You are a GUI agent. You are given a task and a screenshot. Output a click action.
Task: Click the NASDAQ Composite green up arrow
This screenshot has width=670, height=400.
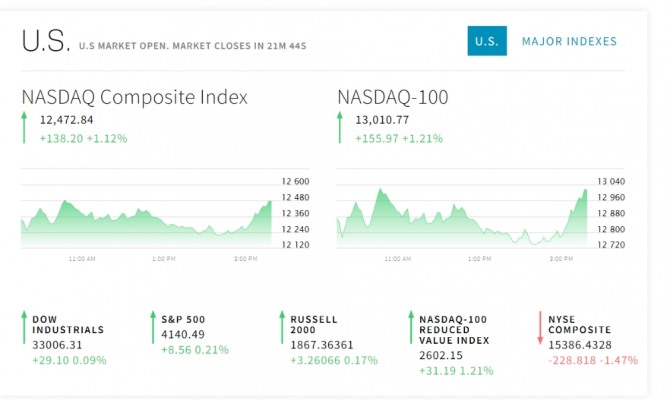tap(24, 128)
